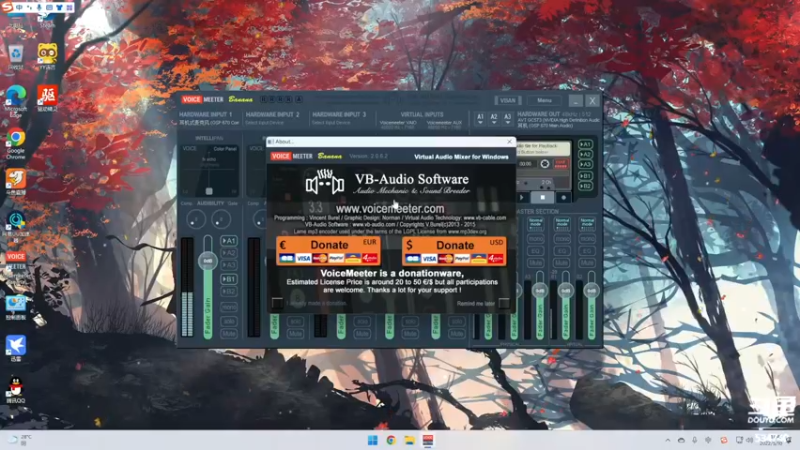Image resolution: width=800 pixels, height=450 pixels.
Task: Open File Explorer from the taskbar
Action: (x=410, y=440)
